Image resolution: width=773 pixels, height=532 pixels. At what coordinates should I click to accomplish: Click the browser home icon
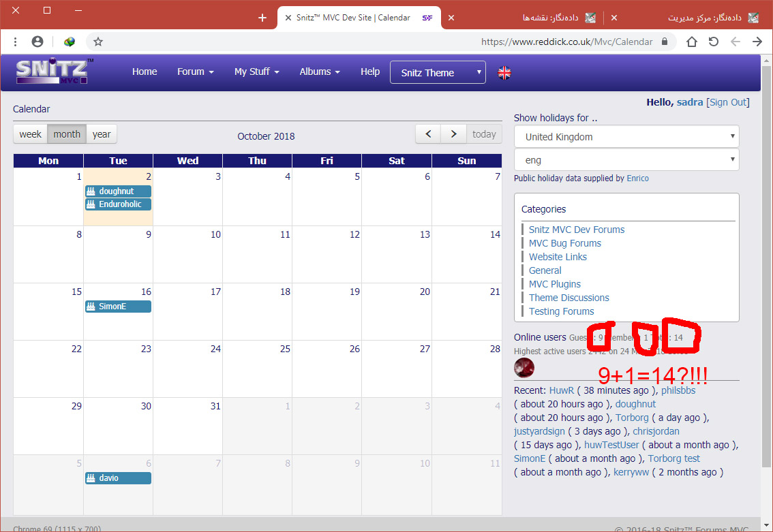tap(691, 42)
